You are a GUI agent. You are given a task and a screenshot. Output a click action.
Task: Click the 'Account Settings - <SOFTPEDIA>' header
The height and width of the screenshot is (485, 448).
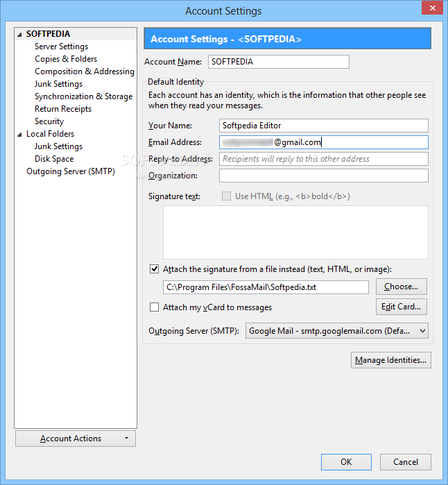pos(288,39)
